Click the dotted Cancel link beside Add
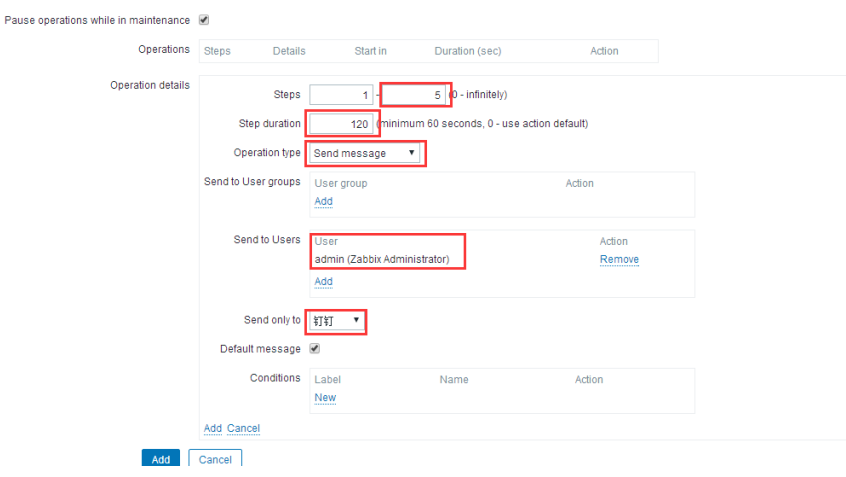The image size is (846, 477). 243,428
